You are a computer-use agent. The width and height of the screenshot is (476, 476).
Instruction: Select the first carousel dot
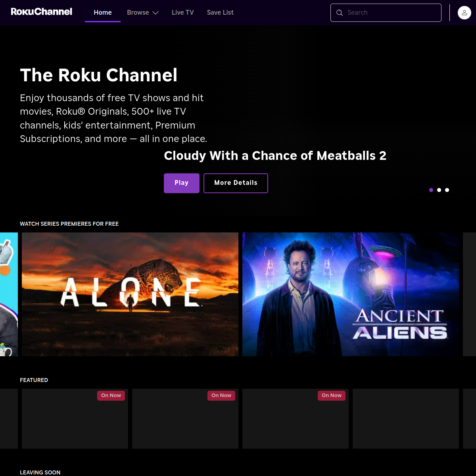(431, 190)
